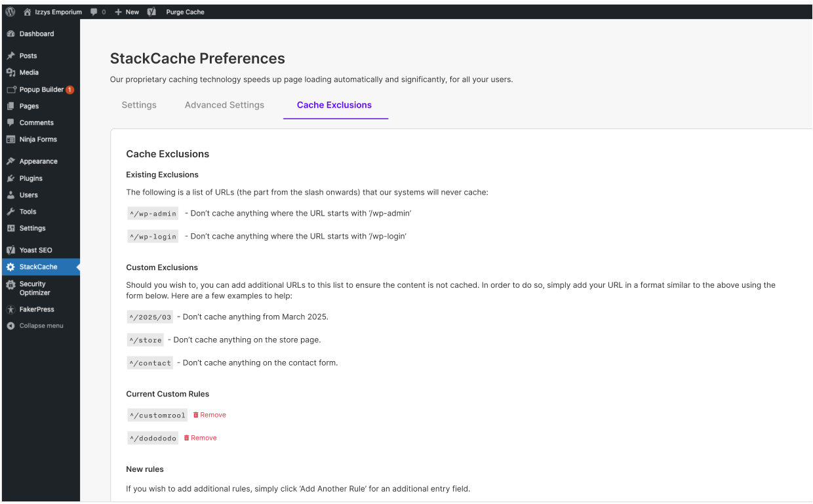The image size is (813, 504).
Task: Click Purge Cache in the admin bar
Action: [x=185, y=12]
